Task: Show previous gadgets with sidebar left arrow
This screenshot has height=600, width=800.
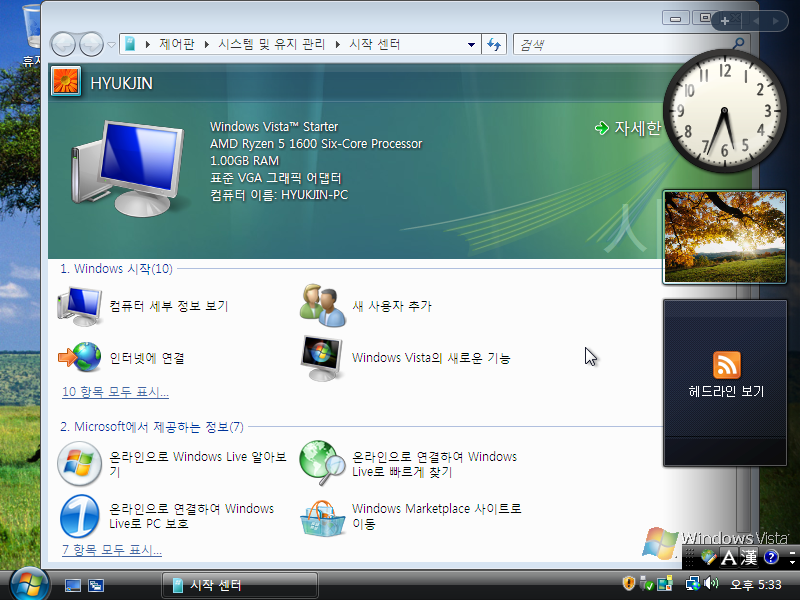Action: pyautogui.click(x=756, y=21)
